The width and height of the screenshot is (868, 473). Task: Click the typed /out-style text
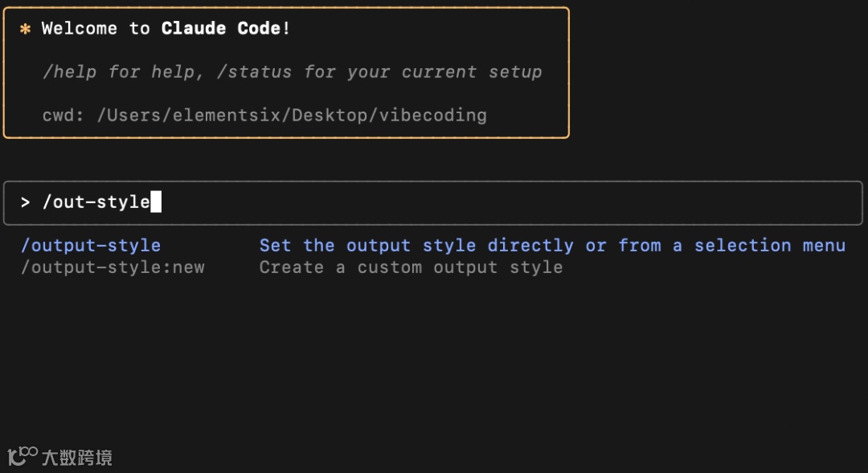(96, 202)
